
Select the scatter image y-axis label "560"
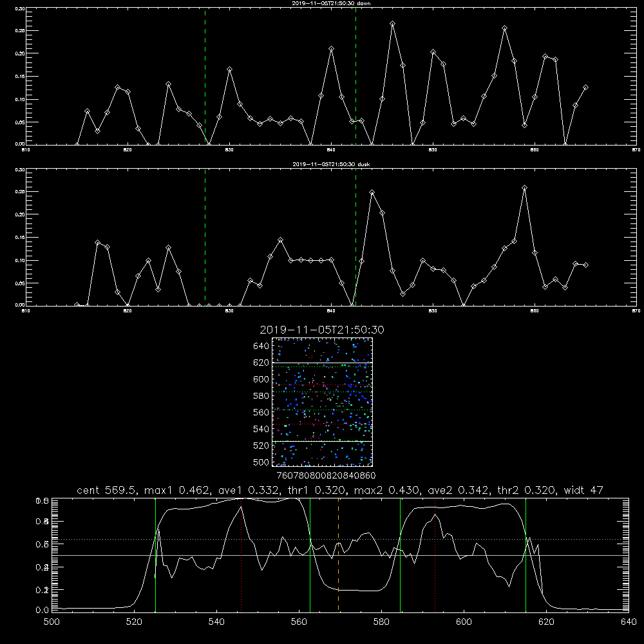[261, 412]
